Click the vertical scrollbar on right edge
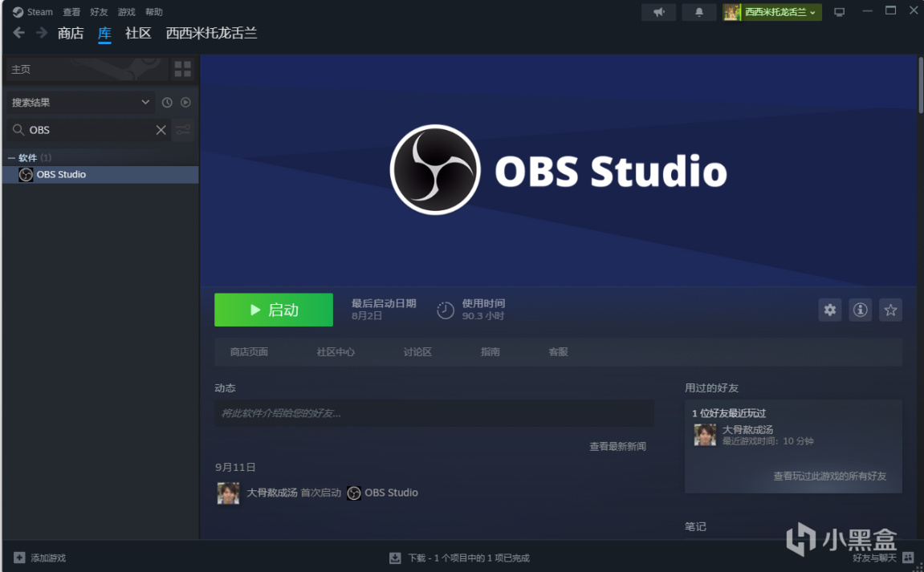Viewport: 924px width, 572px height. coord(921,85)
